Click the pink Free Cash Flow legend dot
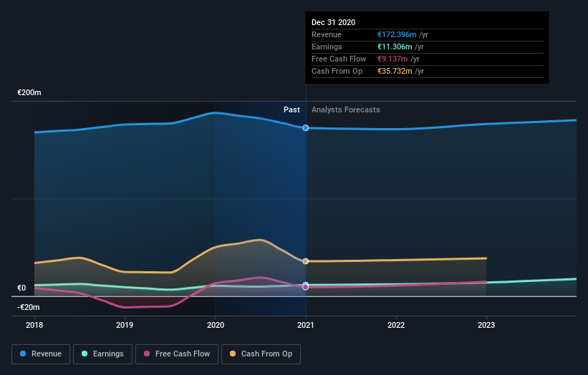 coord(147,354)
